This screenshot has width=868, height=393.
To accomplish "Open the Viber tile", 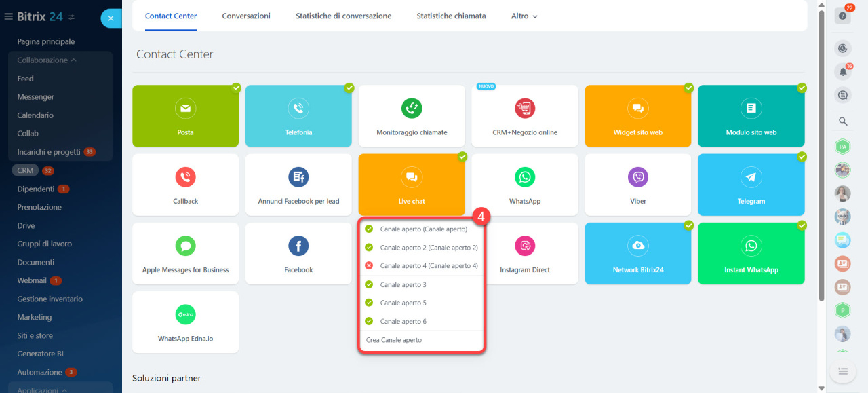I will (638, 185).
